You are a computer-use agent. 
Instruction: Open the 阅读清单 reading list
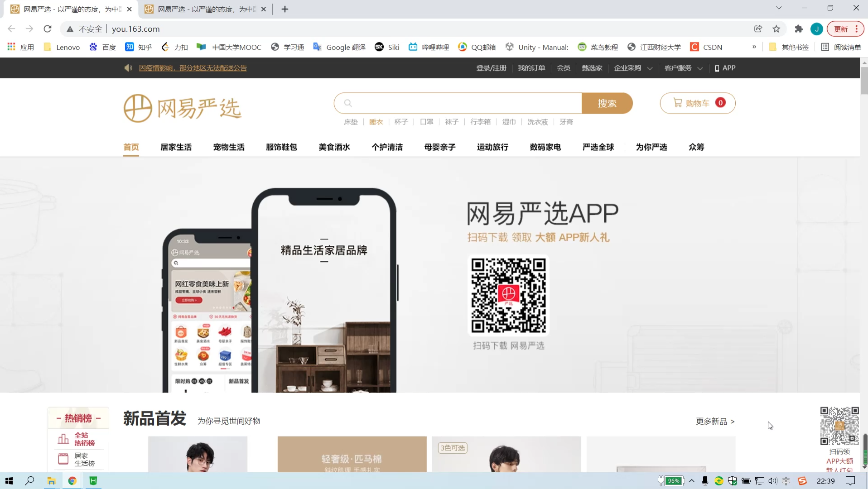tap(841, 47)
